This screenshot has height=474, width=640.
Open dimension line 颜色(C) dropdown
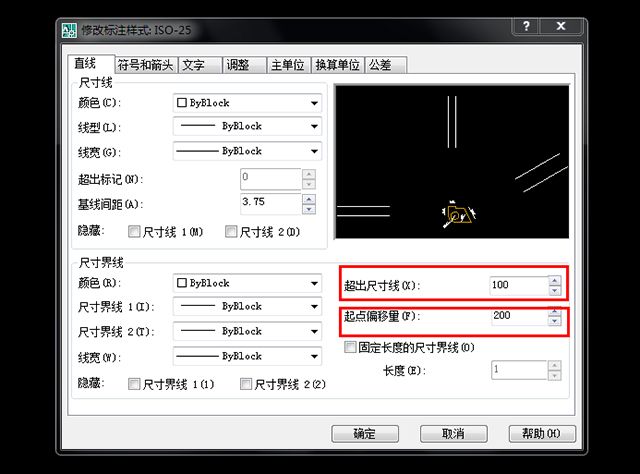click(x=247, y=103)
